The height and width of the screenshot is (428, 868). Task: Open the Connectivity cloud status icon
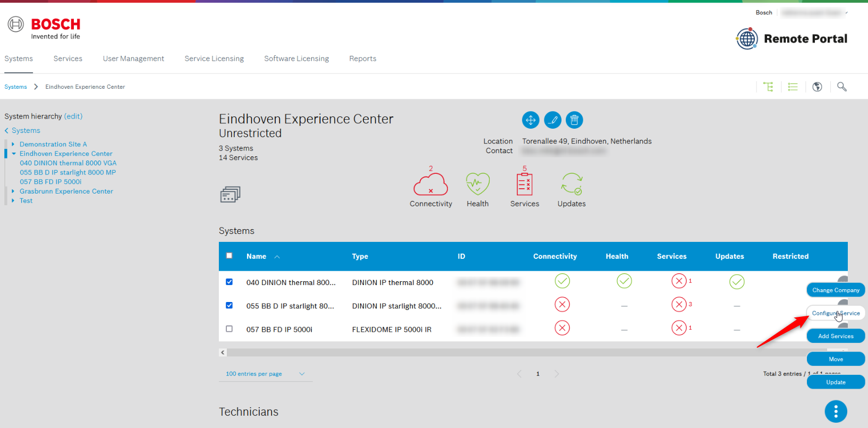click(430, 184)
